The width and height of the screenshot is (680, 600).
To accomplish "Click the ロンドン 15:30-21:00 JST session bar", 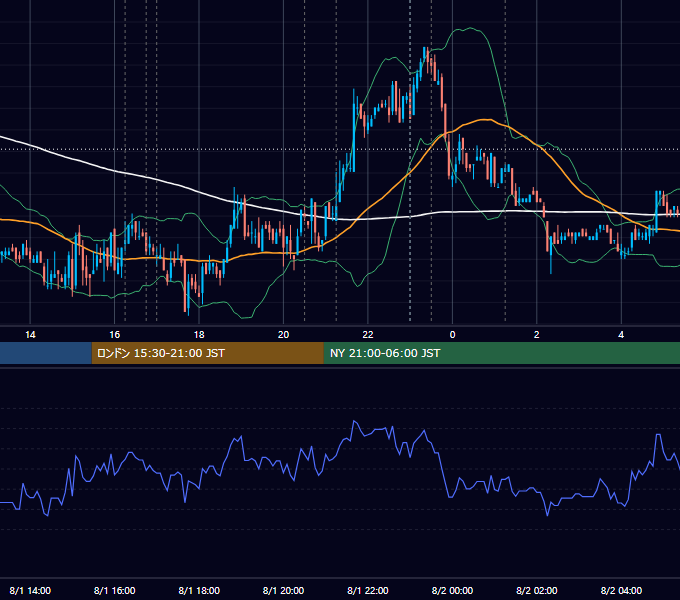I will pyautogui.click(x=207, y=353).
